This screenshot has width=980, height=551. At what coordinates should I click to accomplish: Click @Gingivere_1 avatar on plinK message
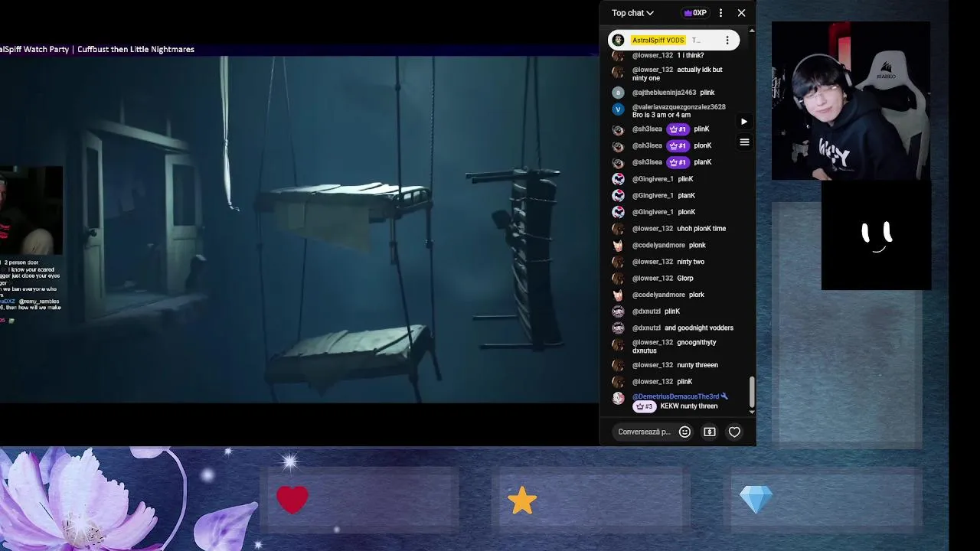click(x=618, y=179)
